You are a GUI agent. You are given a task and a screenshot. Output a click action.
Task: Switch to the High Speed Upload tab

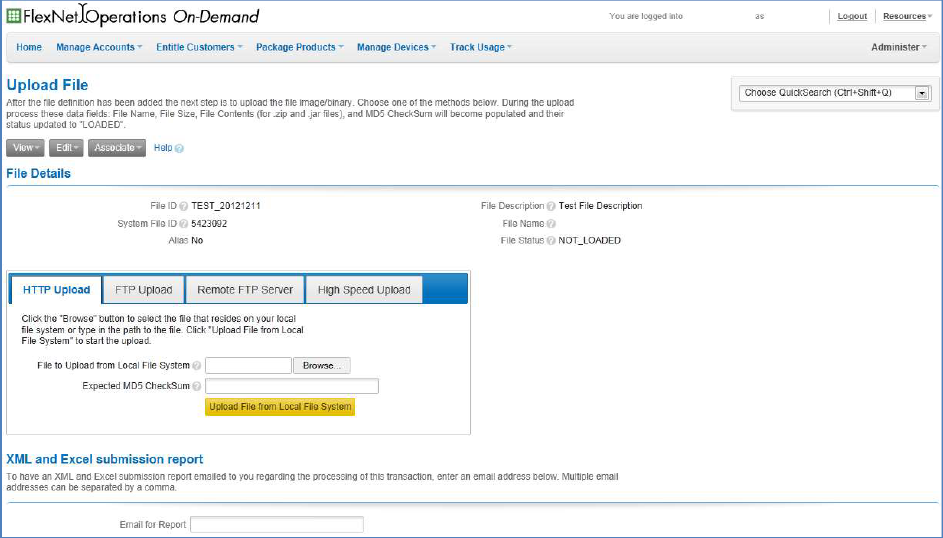pyautogui.click(x=364, y=290)
